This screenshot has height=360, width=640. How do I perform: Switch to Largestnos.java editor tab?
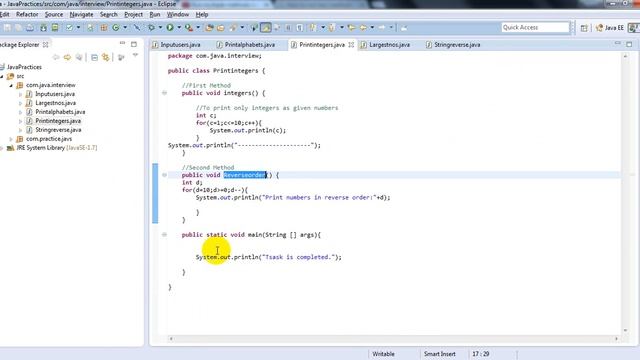coord(385,44)
